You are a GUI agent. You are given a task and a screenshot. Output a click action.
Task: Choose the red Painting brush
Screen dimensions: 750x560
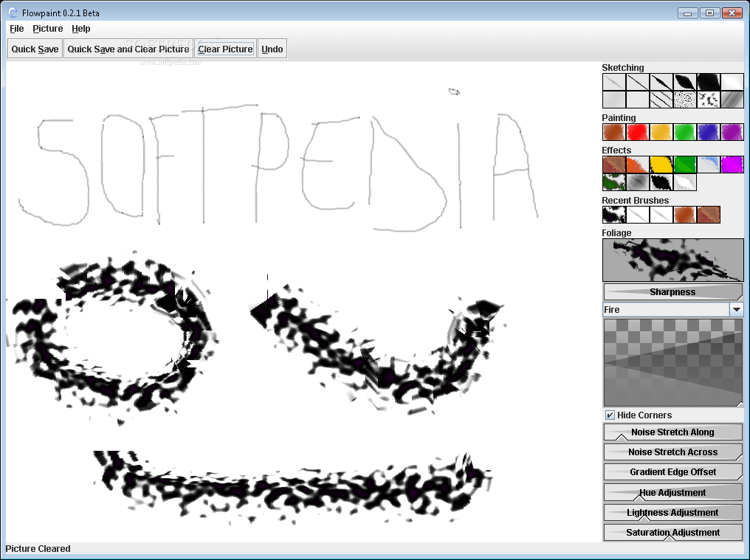pyautogui.click(x=638, y=132)
